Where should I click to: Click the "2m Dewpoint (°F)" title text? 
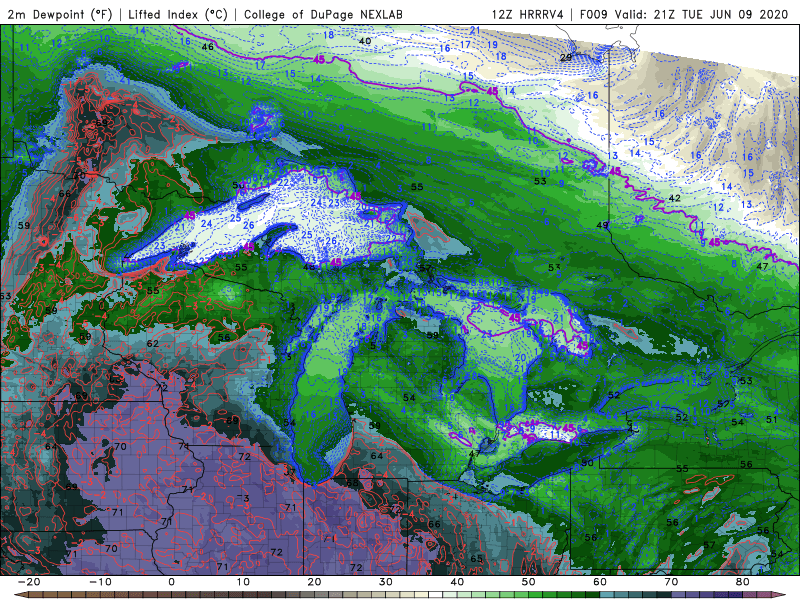coord(60,15)
